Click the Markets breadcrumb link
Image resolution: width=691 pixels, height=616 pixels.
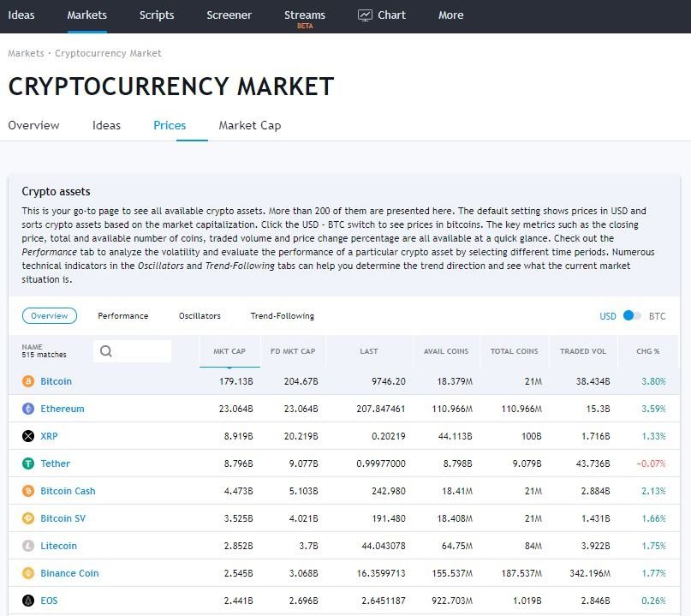(26, 53)
